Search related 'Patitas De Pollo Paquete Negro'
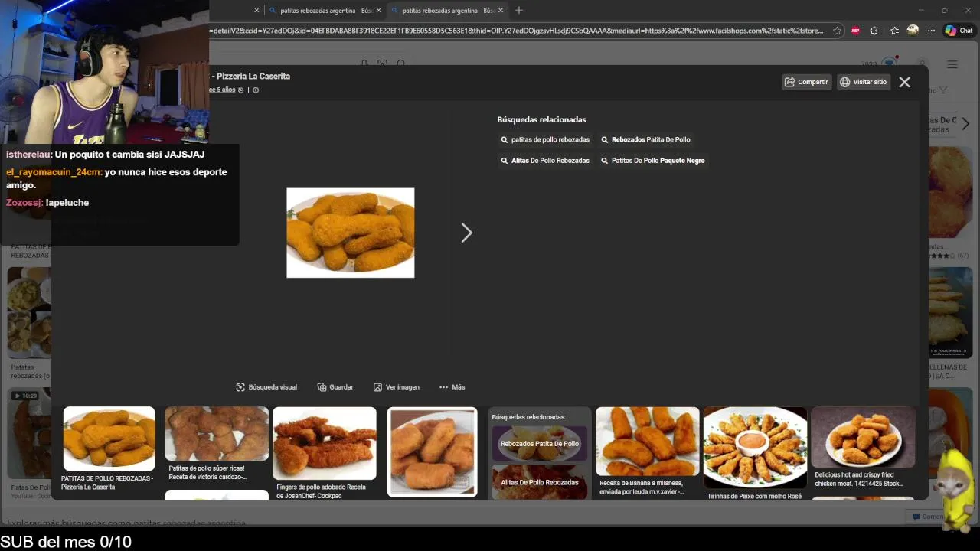The height and width of the screenshot is (551, 980). pyautogui.click(x=653, y=161)
